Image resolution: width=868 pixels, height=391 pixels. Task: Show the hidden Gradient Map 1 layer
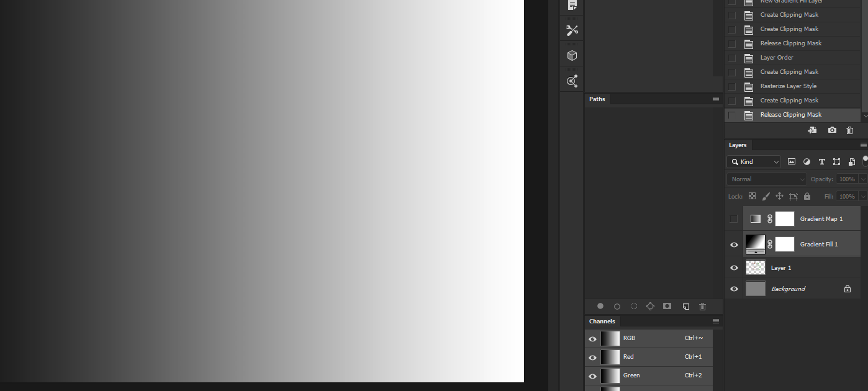click(734, 218)
